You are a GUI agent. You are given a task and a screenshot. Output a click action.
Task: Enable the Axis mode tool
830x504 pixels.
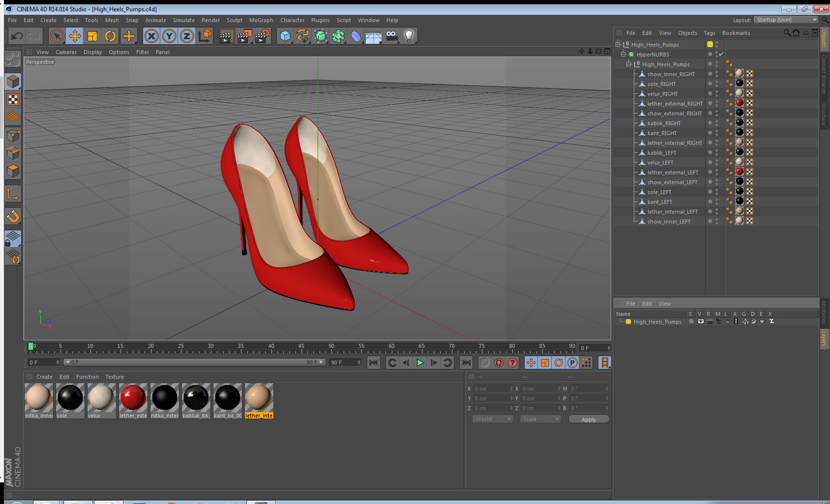13,194
